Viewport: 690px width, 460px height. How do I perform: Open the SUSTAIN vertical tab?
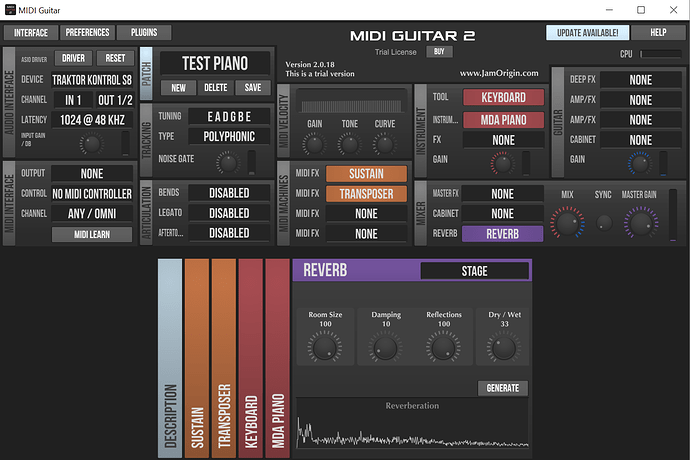(x=197, y=358)
